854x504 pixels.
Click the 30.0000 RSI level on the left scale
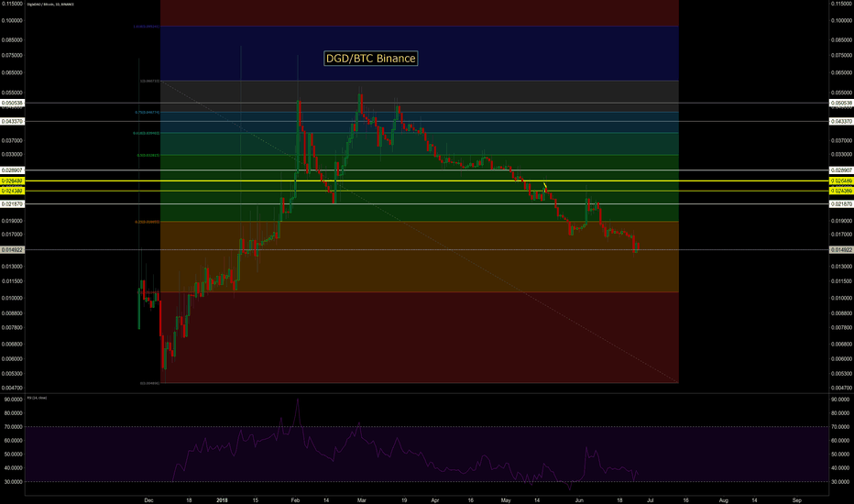click(x=13, y=482)
